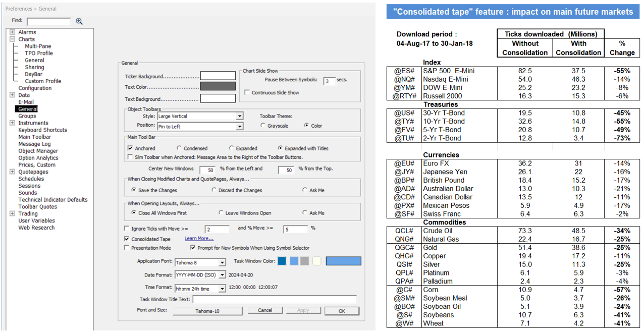The image size is (644, 334).
Task: Open the Multi-Pane preferences page
Action: [38, 46]
